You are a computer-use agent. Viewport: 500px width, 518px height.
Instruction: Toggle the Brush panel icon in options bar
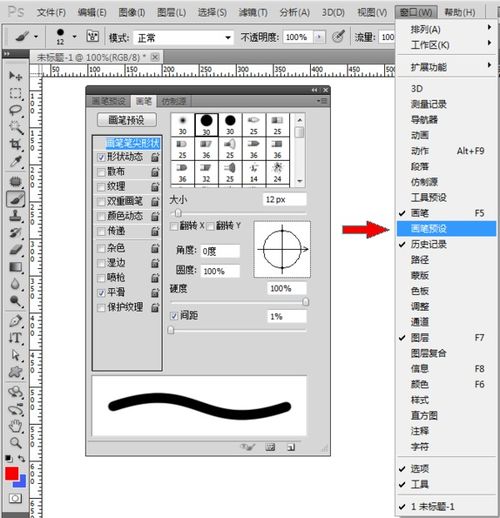click(x=93, y=36)
